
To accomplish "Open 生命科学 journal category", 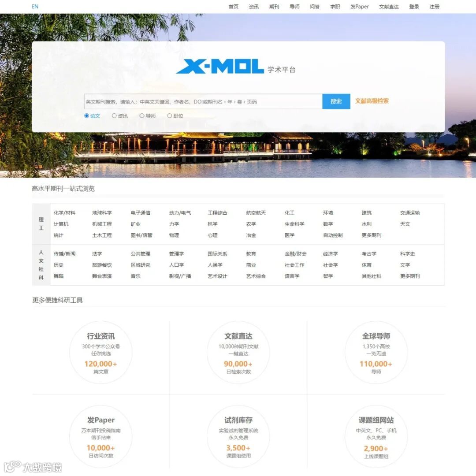I will [294, 224].
